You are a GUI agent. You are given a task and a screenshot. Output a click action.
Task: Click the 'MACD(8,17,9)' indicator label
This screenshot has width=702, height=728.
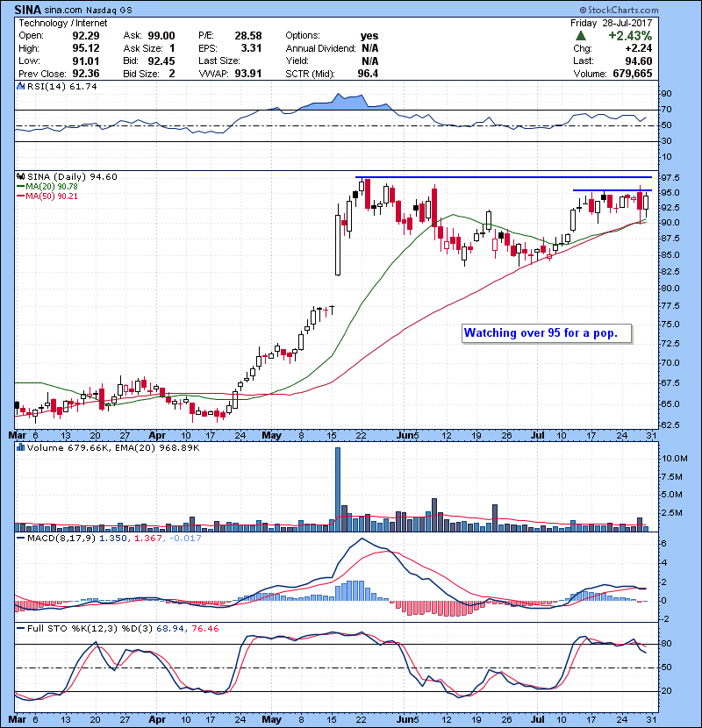coord(61,538)
